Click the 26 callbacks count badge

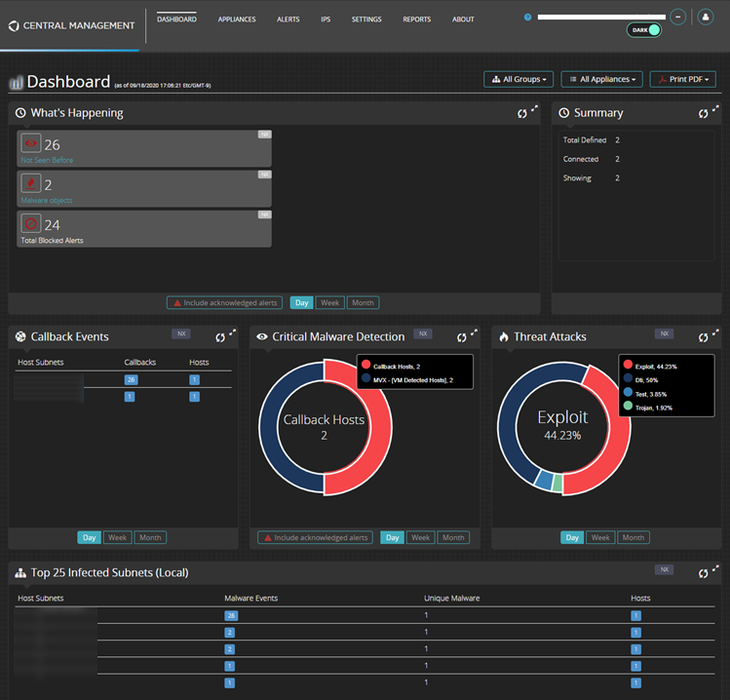(x=131, y=379)
